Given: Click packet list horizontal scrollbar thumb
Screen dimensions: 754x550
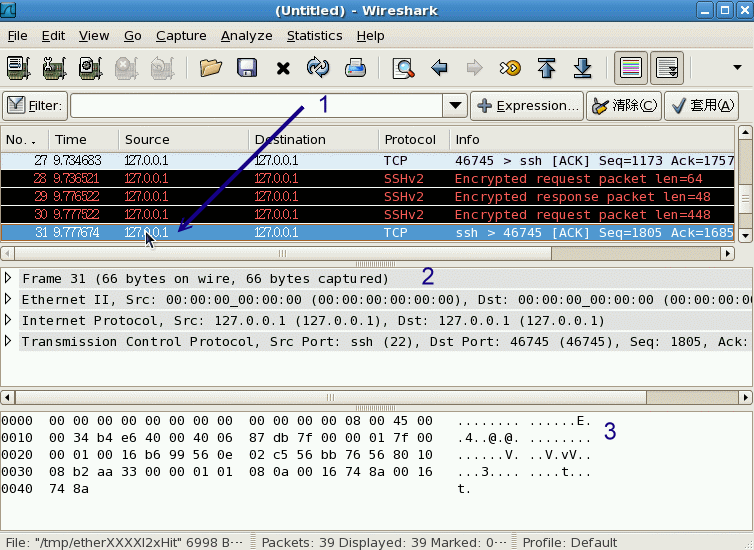Looking at the screenshot, I should [283, 253].
